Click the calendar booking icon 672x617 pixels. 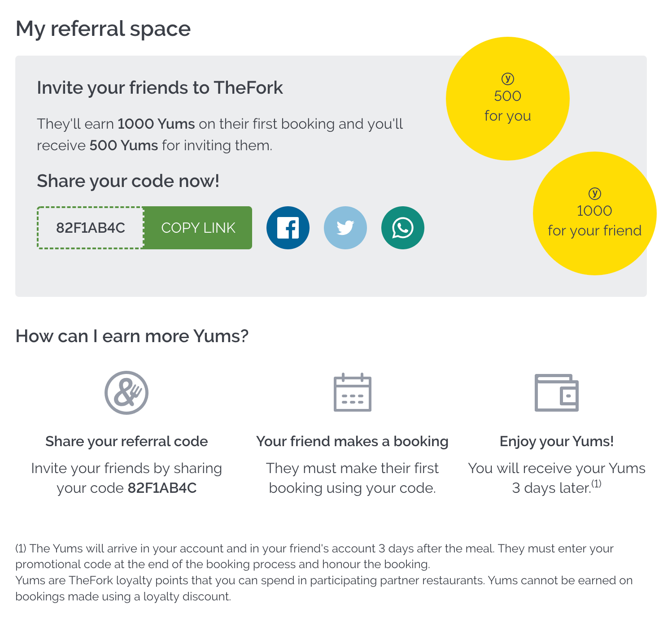tap(353, 392)
